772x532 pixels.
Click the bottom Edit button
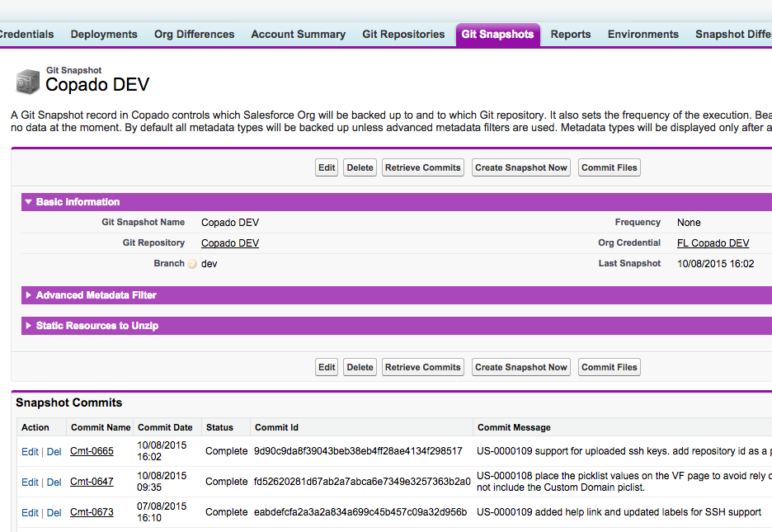[327, 367]
